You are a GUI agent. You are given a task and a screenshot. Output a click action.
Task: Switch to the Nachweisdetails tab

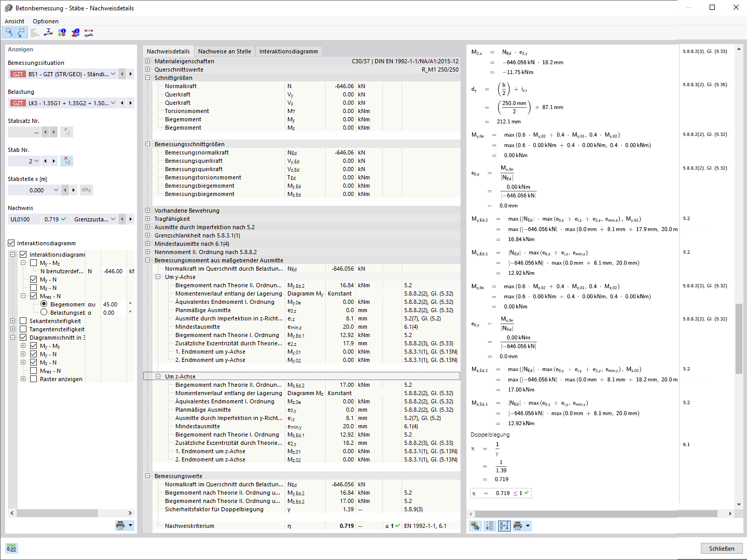[x=168, y=51]
